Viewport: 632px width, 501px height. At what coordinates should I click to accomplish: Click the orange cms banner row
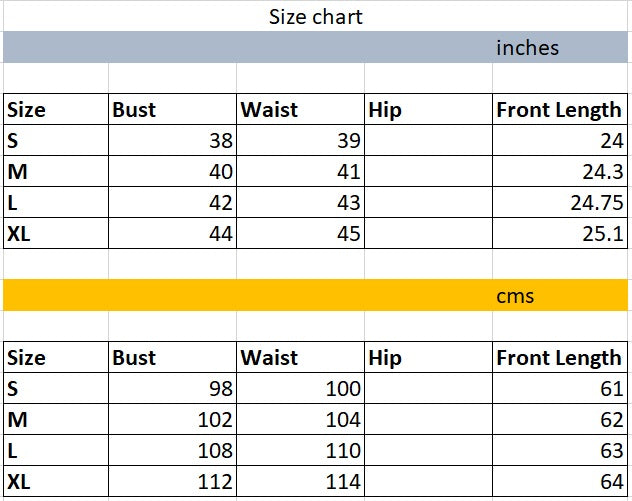pos(250,295)
